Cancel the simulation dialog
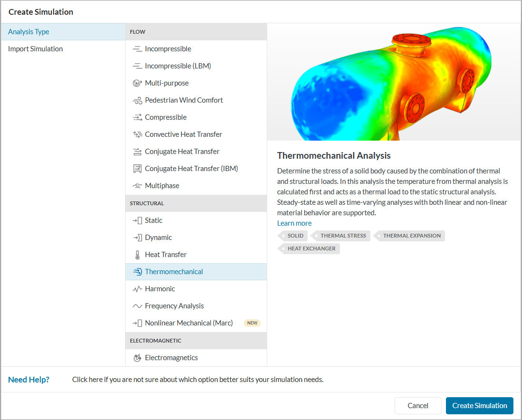 point(418,406)
